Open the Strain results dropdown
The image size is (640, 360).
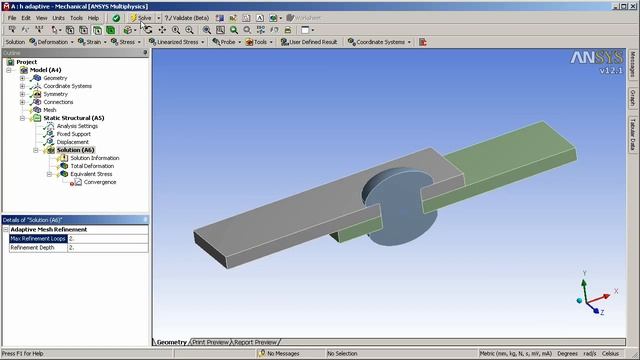click(x=105, y=42)
